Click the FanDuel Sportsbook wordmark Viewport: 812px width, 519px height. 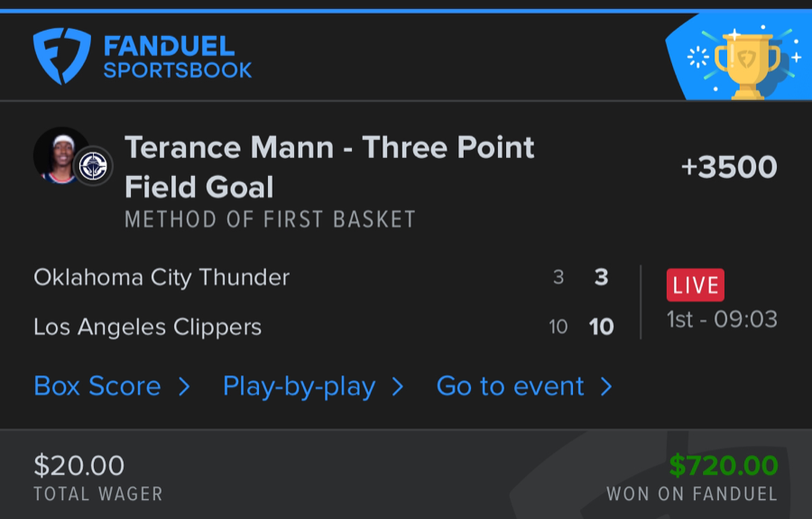(x=177, y=57)
